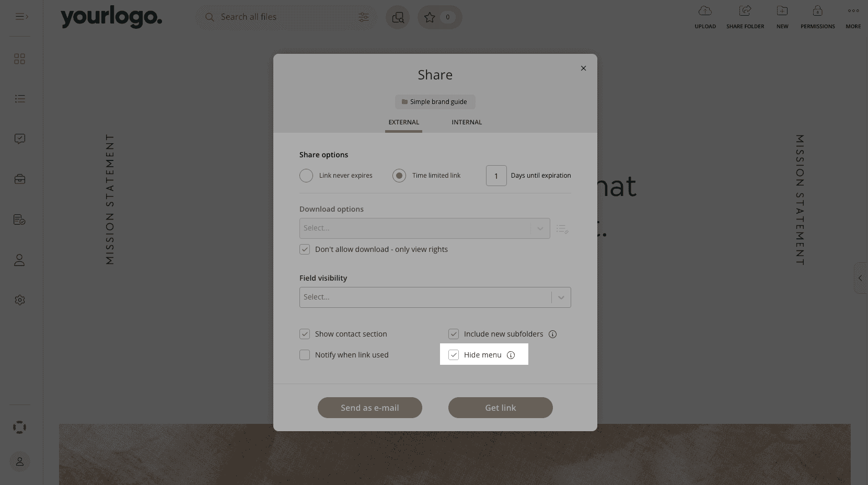
Task: Select the Link never expires radio button
Action: 306,175
